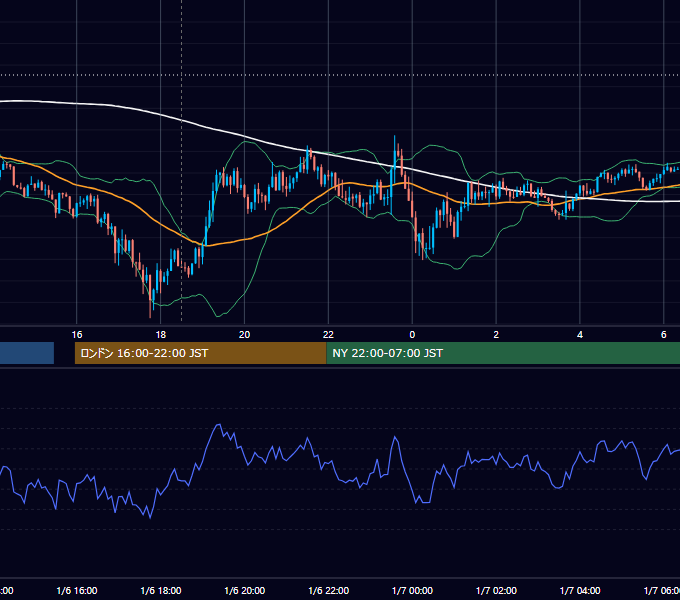Screen dimensions: 680x600
Task: Click the hour label 18 under the chart
Action: 161,335
